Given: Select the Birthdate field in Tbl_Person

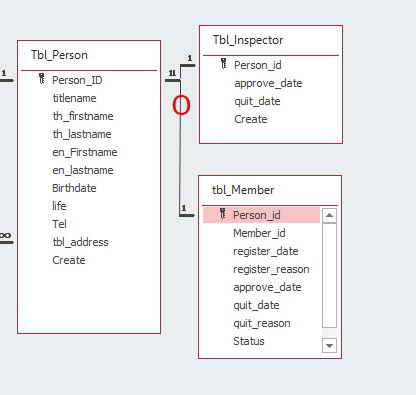Looking at the screenshot, I should pyautogui.click(x=74, y=188).
